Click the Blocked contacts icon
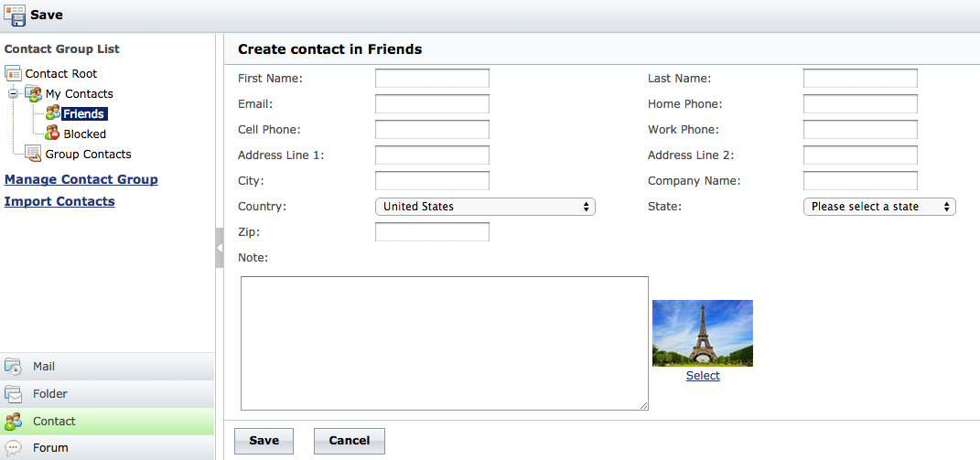980x460 pixels. [53, 134]
